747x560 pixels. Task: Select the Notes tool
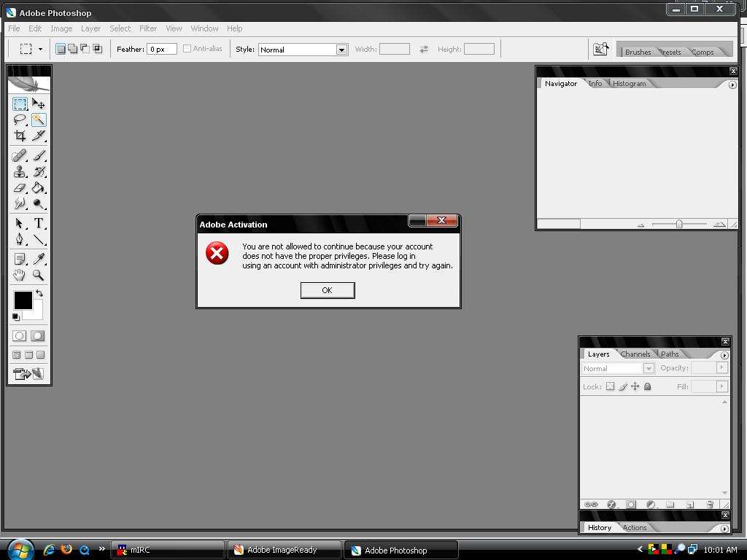tap(20, 259)
